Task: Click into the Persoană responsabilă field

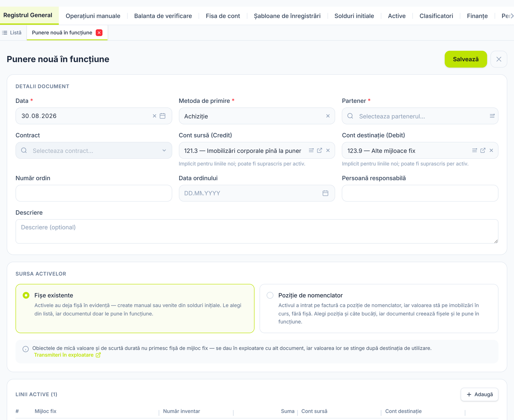Action: (x=420, y=193)
